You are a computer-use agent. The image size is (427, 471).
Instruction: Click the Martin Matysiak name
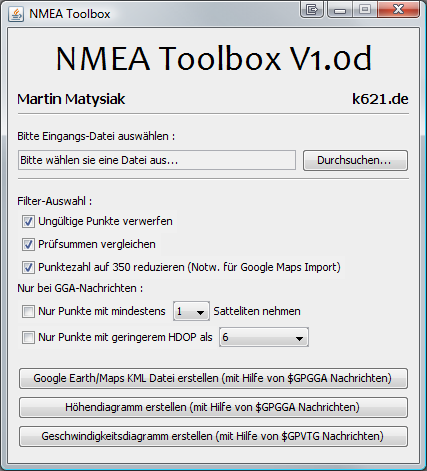click(71, 99)
